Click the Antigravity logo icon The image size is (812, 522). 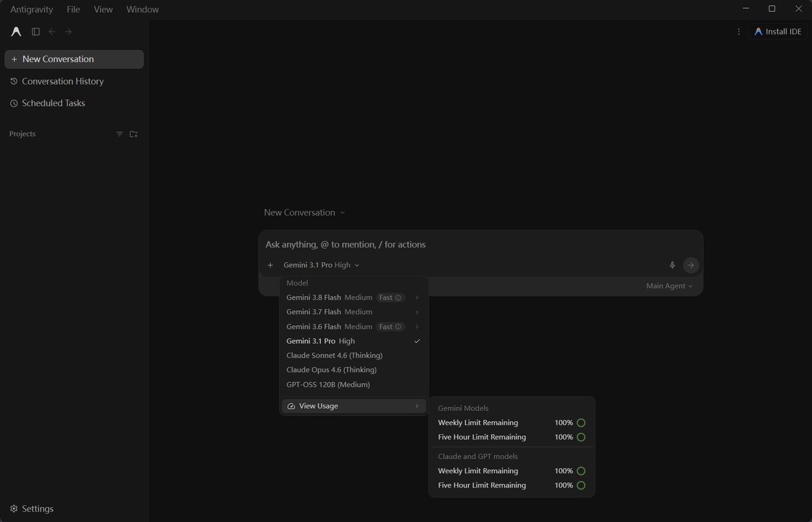16,32
